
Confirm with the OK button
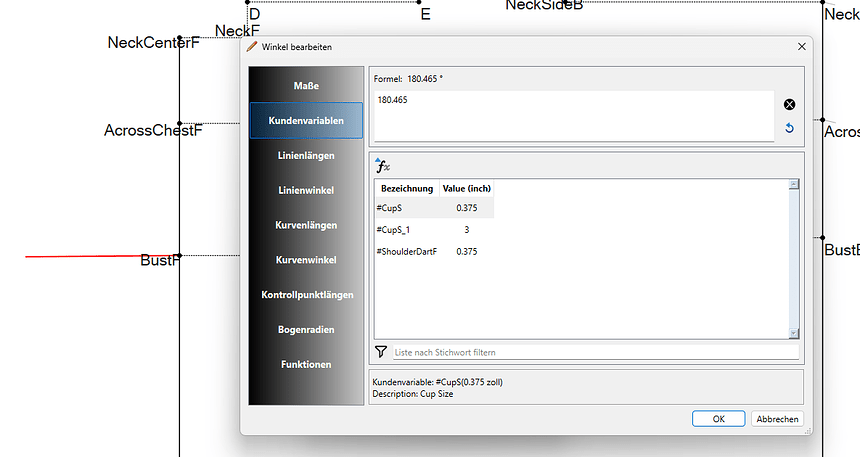point(718,419)
